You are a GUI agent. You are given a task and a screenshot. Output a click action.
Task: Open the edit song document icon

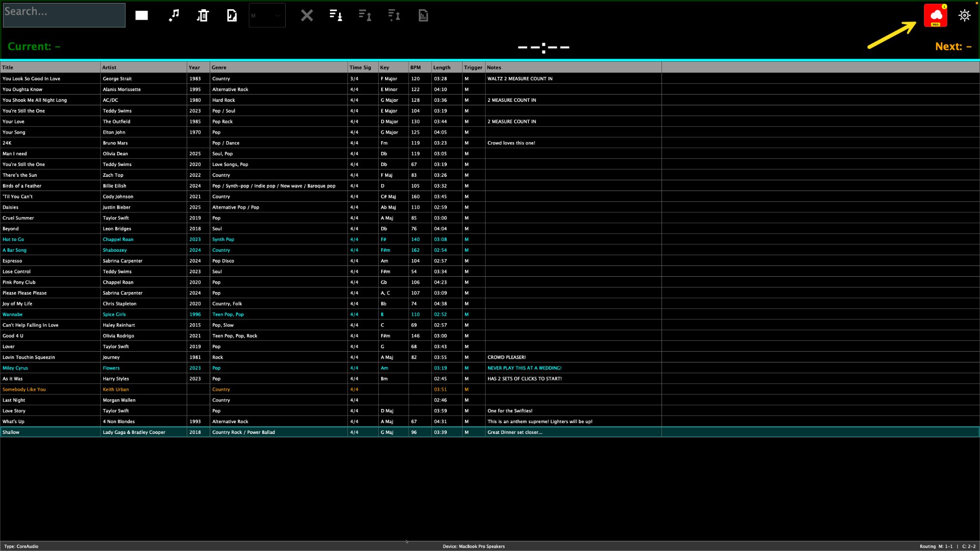tap(231, 15)
